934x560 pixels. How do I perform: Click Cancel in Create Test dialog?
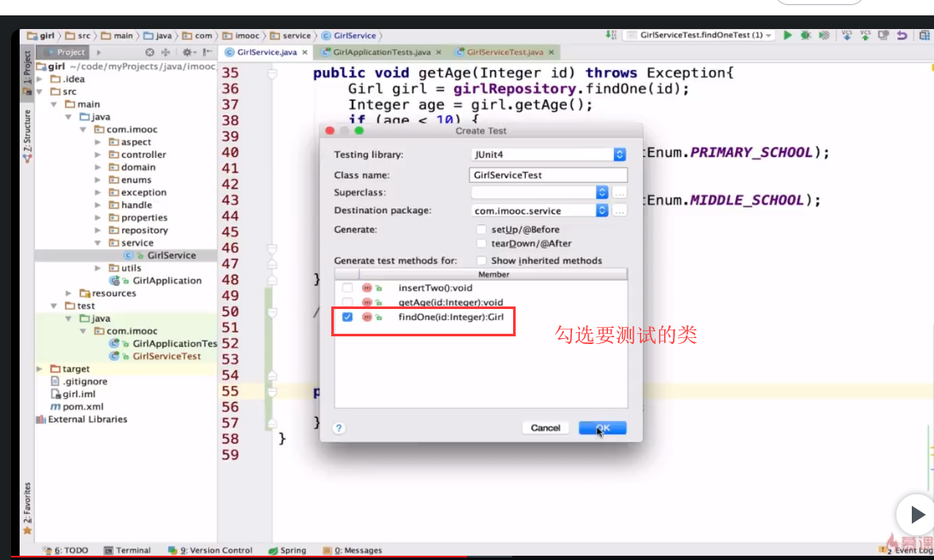pyautogui.click(x=545, y=428)
